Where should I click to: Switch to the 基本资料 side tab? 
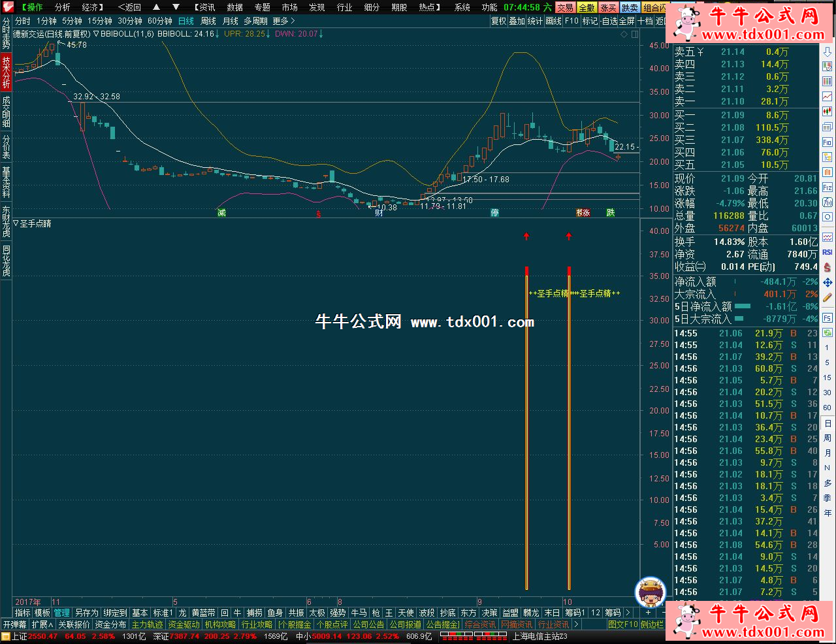click(6, 182)
